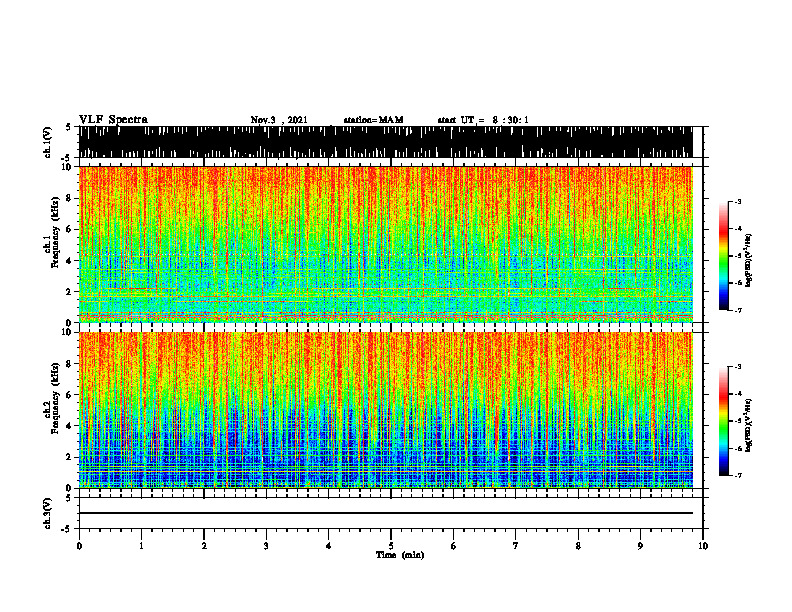Image resolution: width=792 pixels, height=612 pixels.
Task: Click the ch.1 color bar "log(PSD)" unit label
Action: (749, 260)
